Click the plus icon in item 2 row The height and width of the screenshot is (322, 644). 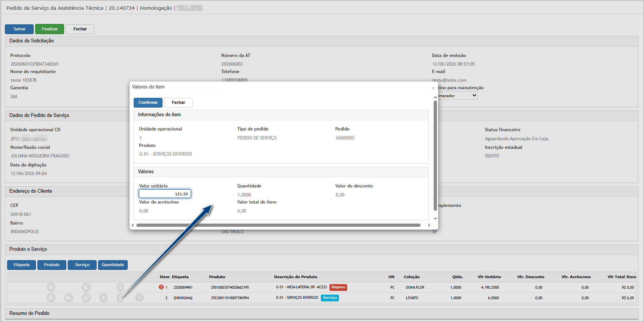click(103, 298)
